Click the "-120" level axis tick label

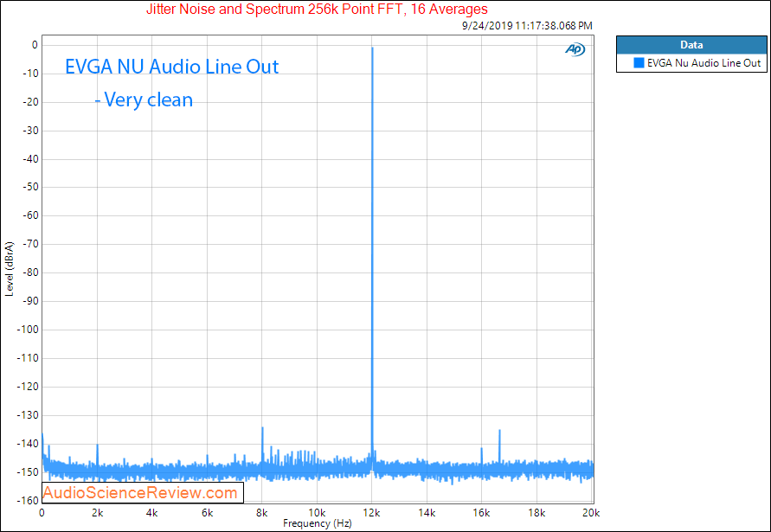click(x=28, y=387)
